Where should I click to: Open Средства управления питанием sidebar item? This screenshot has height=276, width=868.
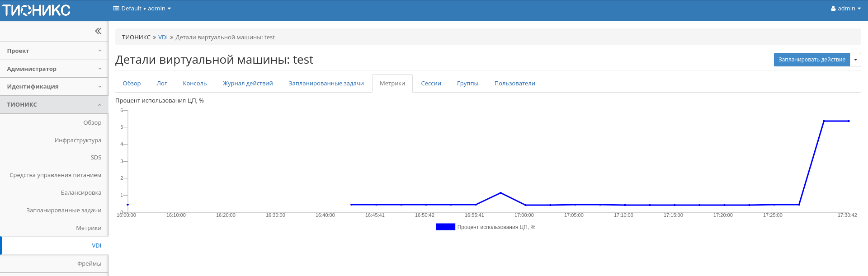tap(55, 175)
